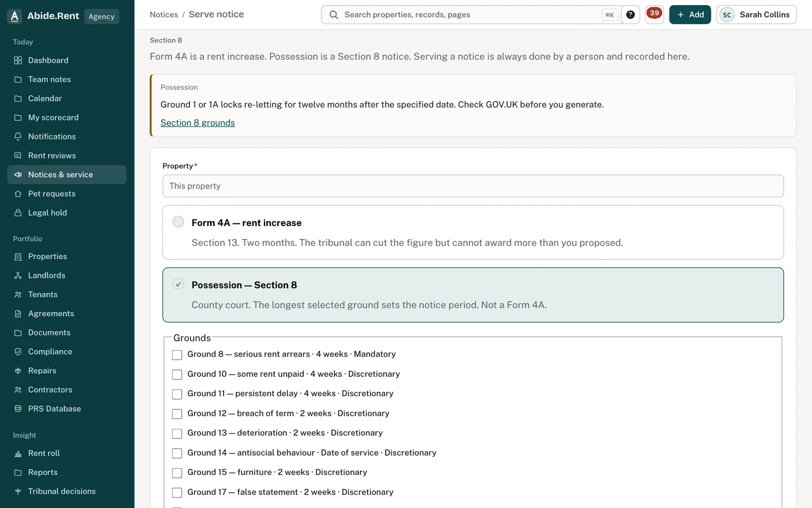The height and width of the screenshot is (508, 812).
Task: Click the Pet requests house icon
Action: pyautogui.click(x=18, y=194)
